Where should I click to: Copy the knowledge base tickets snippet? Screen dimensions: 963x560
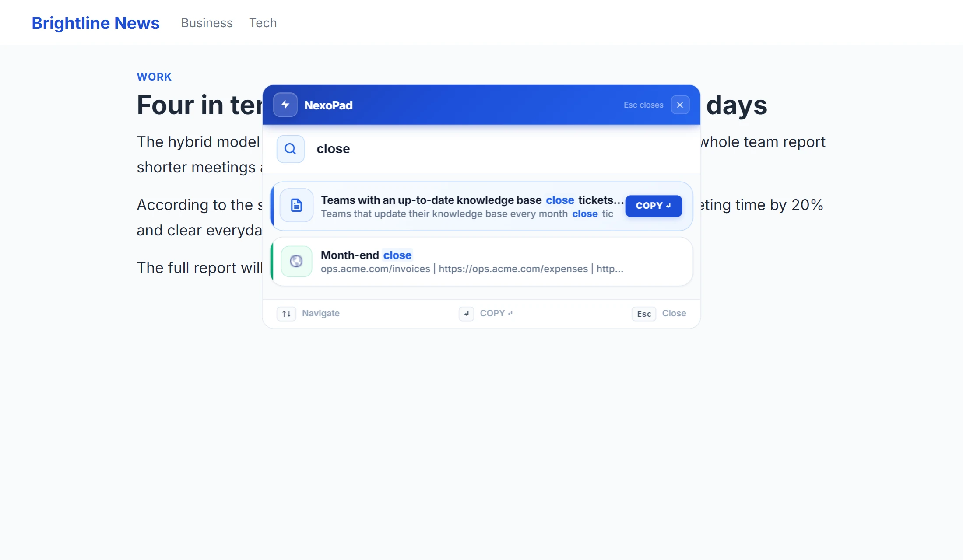(x=654, y=206)
